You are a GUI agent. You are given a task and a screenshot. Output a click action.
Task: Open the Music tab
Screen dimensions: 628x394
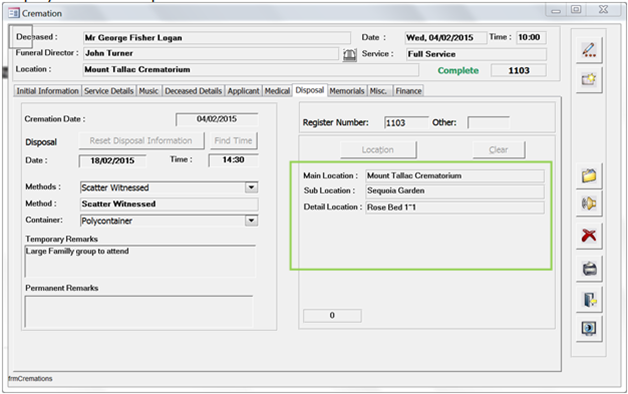[x=149, y=91]
